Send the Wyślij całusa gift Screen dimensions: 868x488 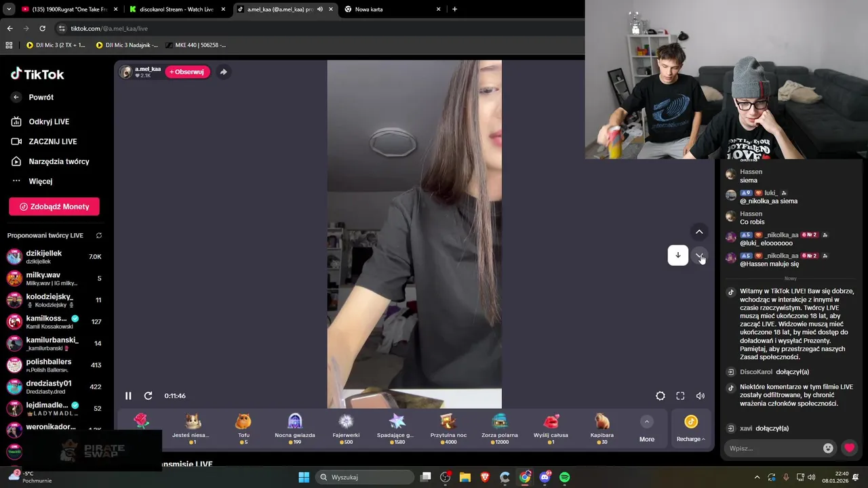tap(551, 429)
